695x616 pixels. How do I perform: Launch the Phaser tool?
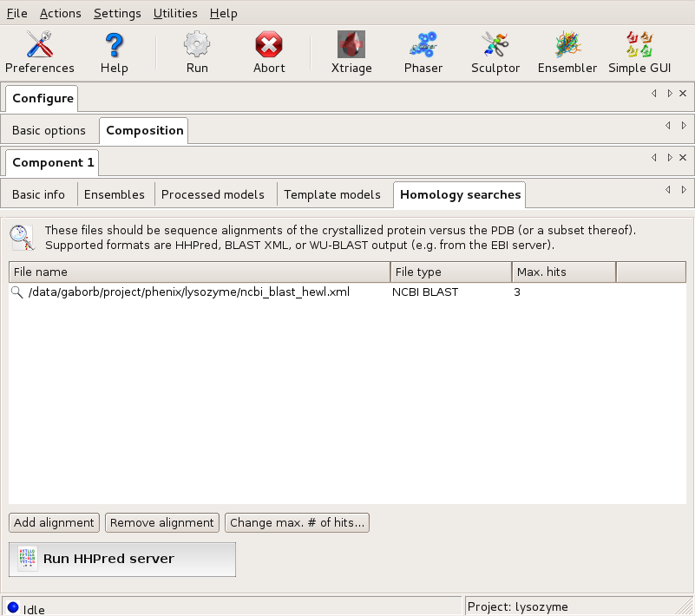pyautogui.click(x=423, y=52)
